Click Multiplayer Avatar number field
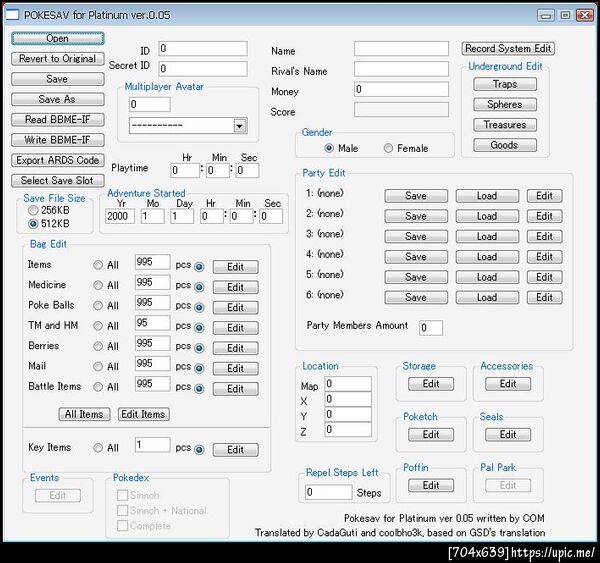600x563 pixels. (x=150, y=104)
